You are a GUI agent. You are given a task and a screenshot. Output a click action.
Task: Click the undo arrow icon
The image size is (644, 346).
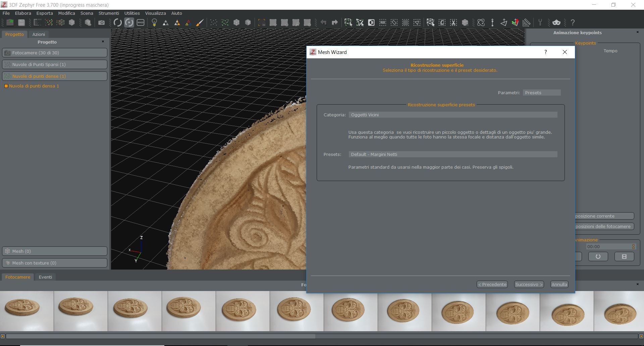pyautogui.click(x=323, y=22)
